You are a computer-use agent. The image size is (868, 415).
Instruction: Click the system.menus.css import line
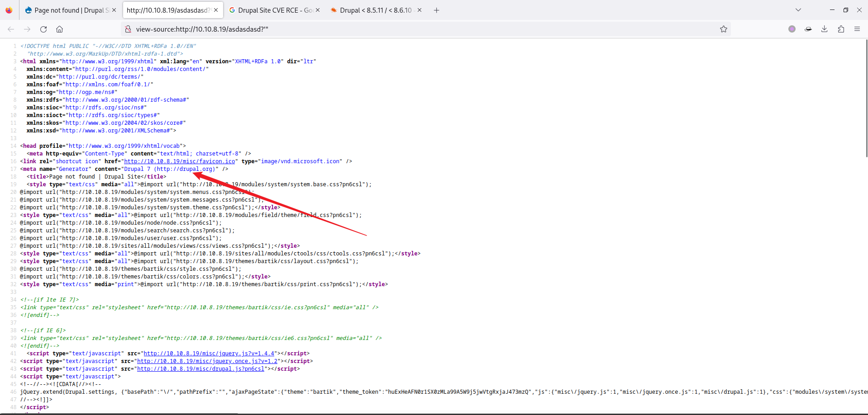(x=137, y=192)
